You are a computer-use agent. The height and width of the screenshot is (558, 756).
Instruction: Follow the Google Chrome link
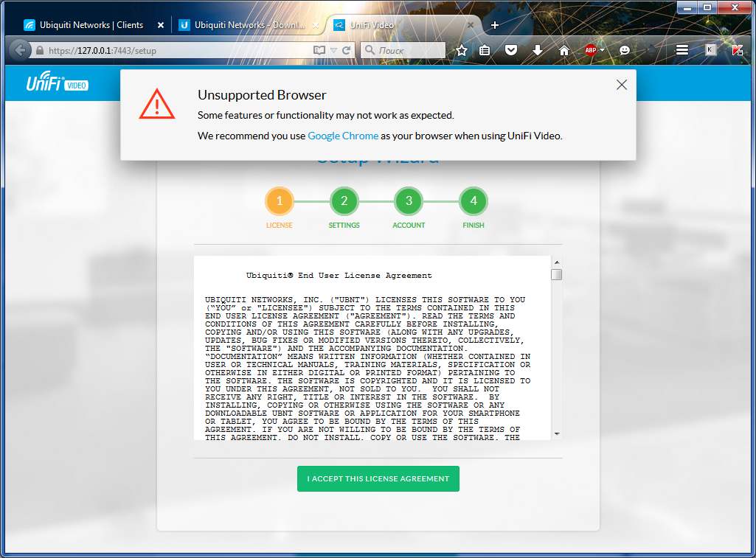[343, 136]
